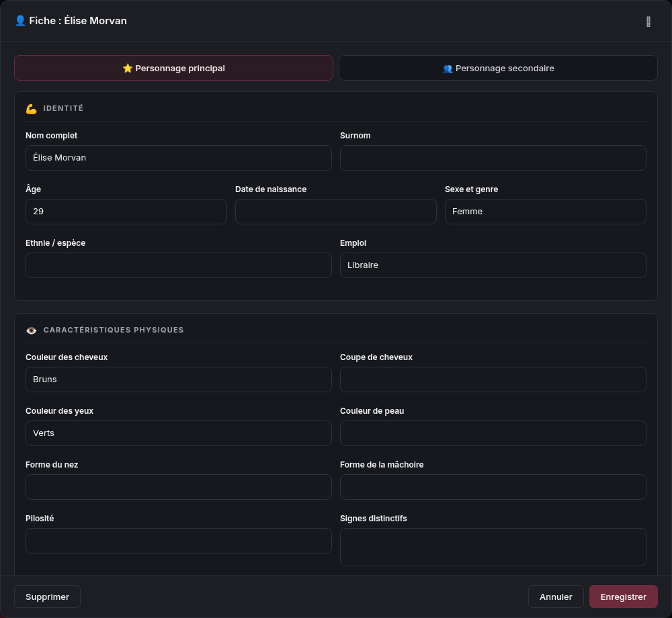Click the person icon beside the Fiche title
The width and height of the screenshot is (672, 618).
(20, 21)
